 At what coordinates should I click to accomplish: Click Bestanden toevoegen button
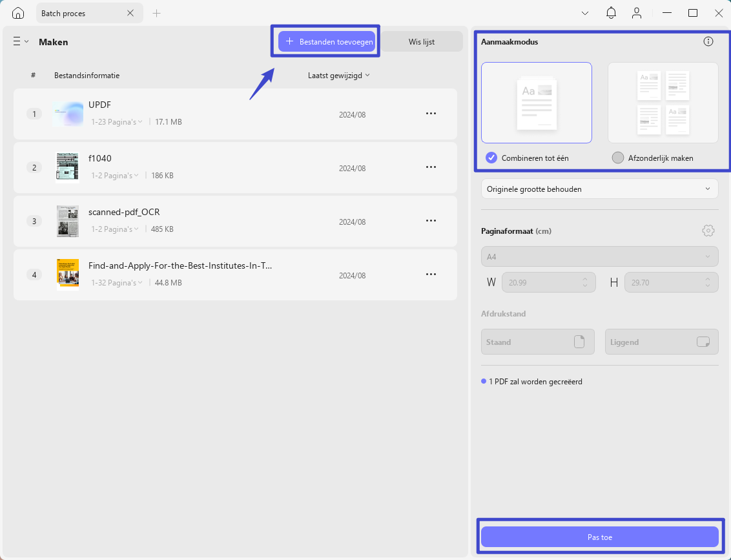[x=327, y=41]
